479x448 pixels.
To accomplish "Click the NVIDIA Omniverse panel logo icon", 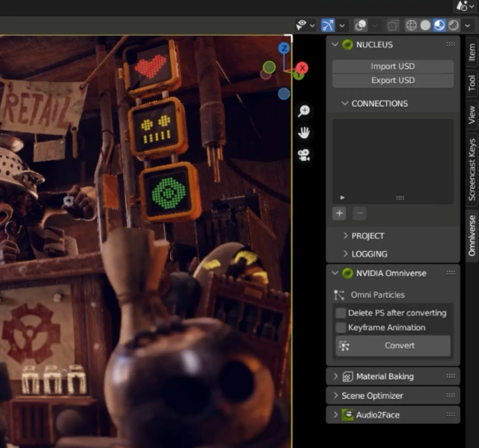I will [x=347, y=273].
